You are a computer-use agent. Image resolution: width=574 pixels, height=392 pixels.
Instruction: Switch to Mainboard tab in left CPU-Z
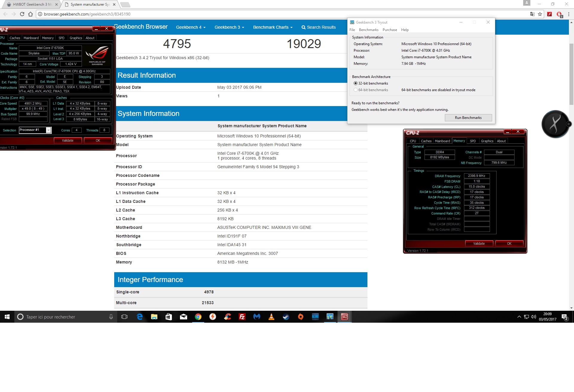(31, 38)
